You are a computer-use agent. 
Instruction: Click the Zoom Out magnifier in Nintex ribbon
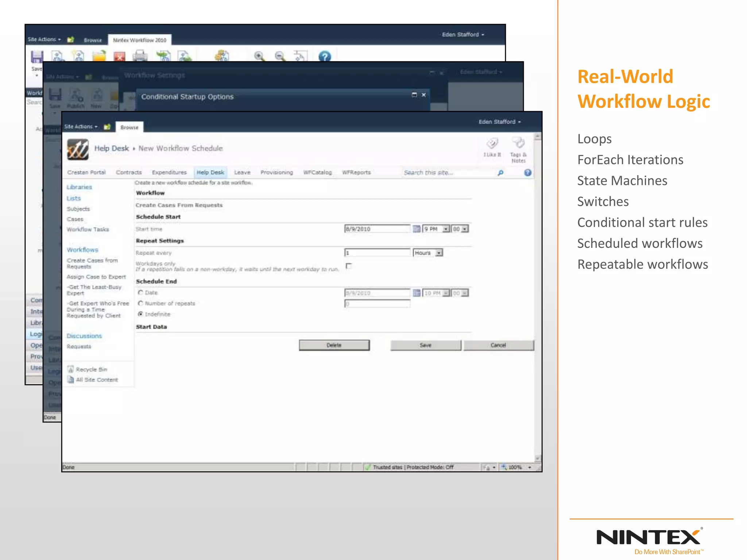280,56
